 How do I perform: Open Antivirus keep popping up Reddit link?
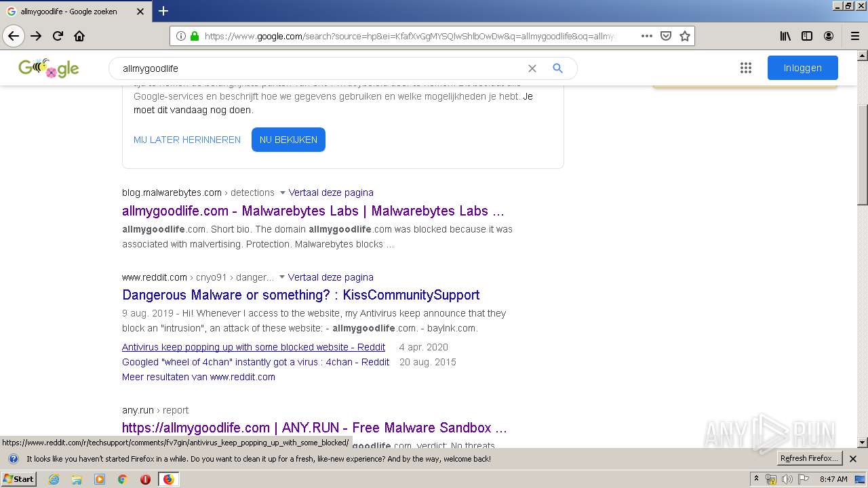tap(254, 347)
